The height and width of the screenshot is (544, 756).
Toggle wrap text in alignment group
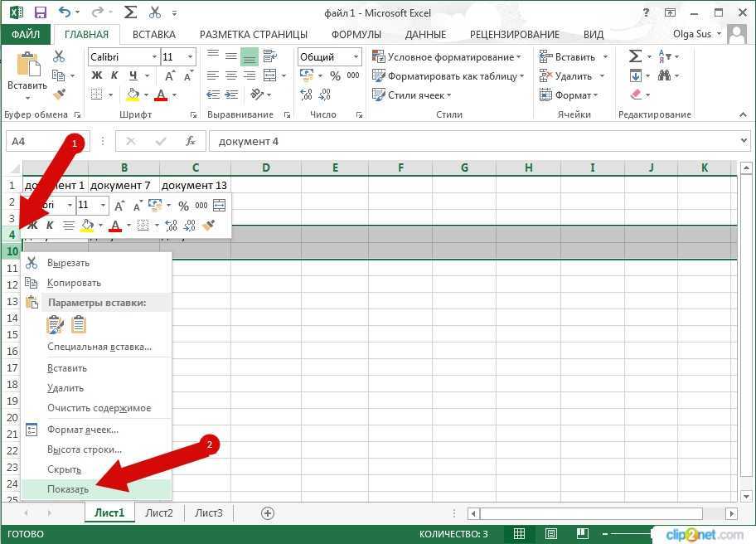click(x=270, y=56)
